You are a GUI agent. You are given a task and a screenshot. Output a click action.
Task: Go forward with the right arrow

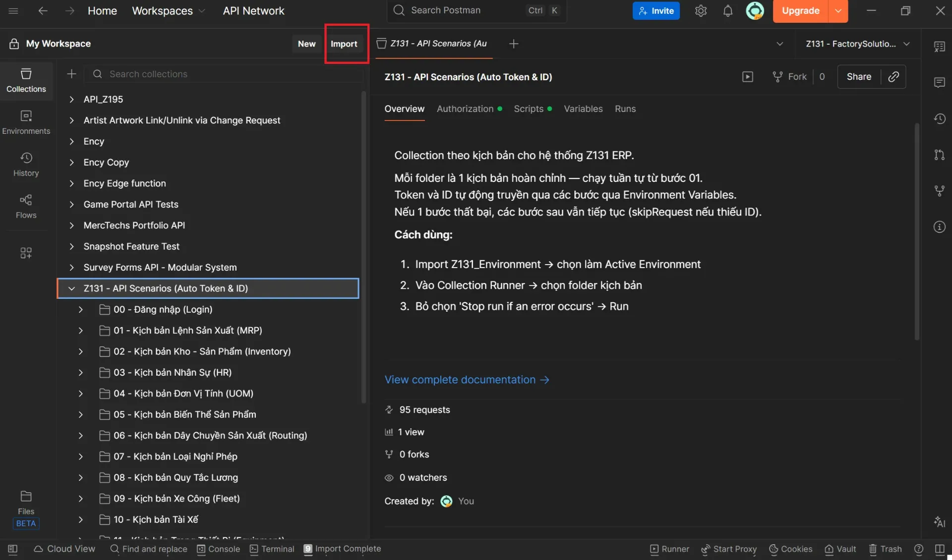[x=69, y=10]
